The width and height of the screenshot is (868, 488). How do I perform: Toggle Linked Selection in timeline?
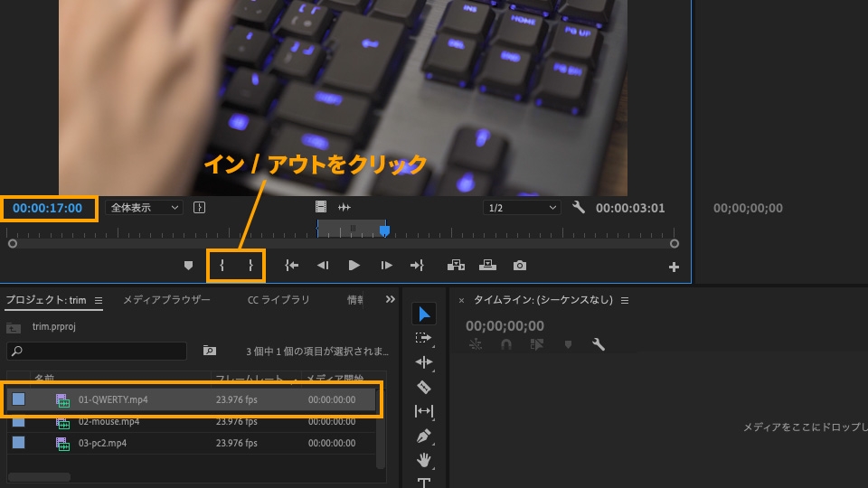tap(537, 344)
